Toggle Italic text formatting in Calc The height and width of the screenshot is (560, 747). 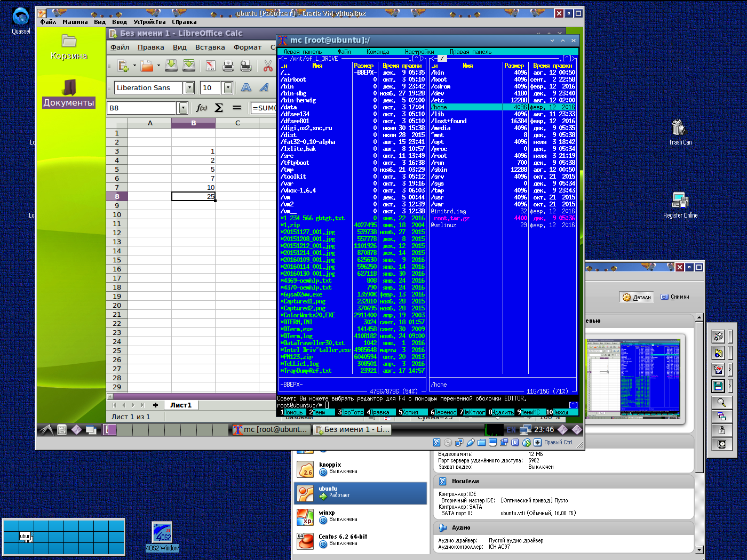point(264,87)
